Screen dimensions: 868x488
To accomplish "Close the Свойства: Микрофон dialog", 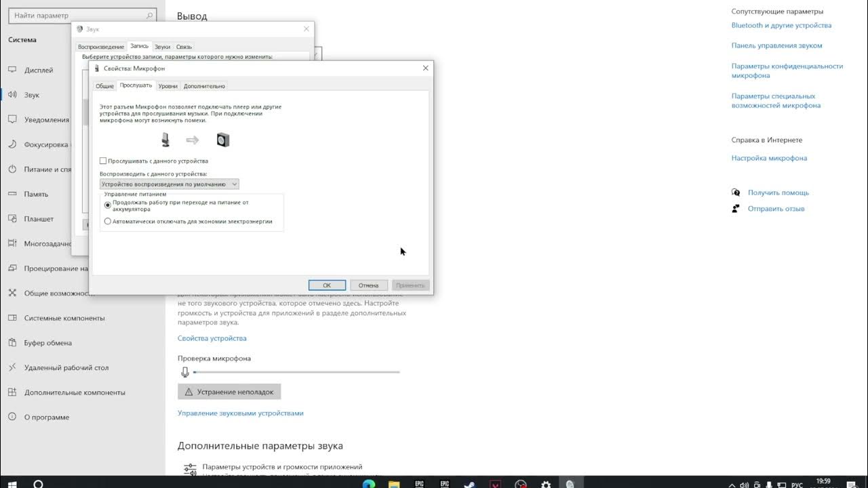I will 425,68.
